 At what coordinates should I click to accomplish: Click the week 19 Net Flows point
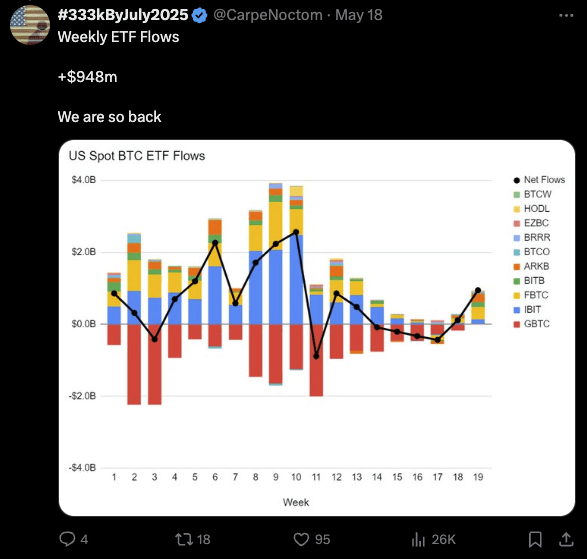point(478,290)
